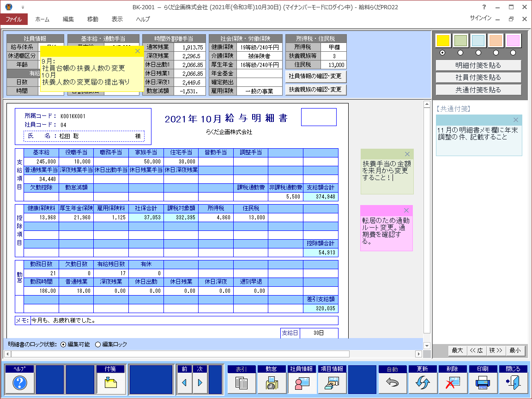
Task: Click the 家族手当 value 50,000
Action: click(146, 162)
